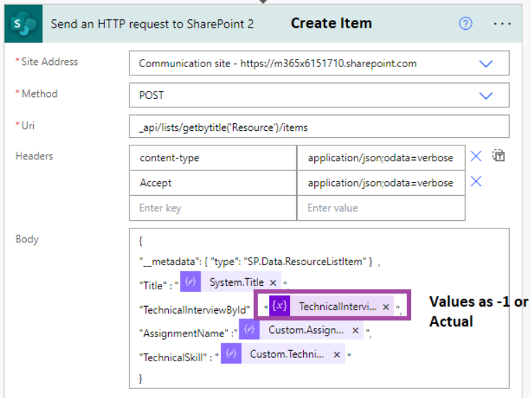Edit the content-type header value
The height and width of the screenshot is (398, 532).
pyautogui.click(x=381, y=158)
